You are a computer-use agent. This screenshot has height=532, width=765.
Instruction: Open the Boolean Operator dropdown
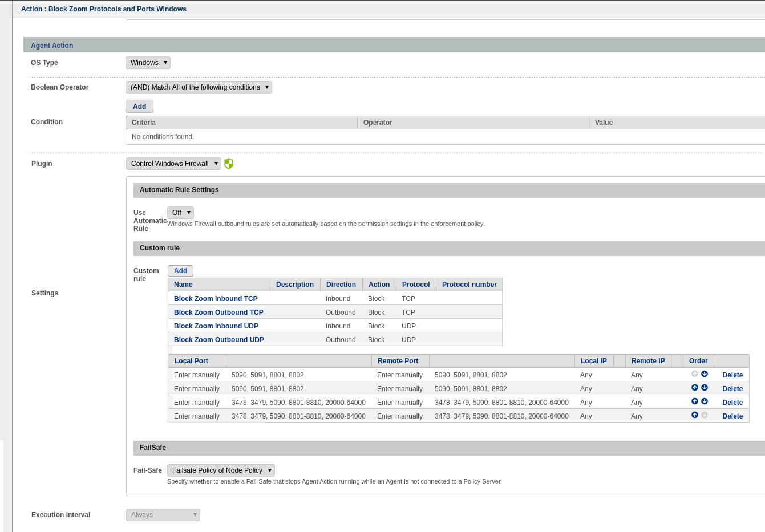(x=199, y=87)
